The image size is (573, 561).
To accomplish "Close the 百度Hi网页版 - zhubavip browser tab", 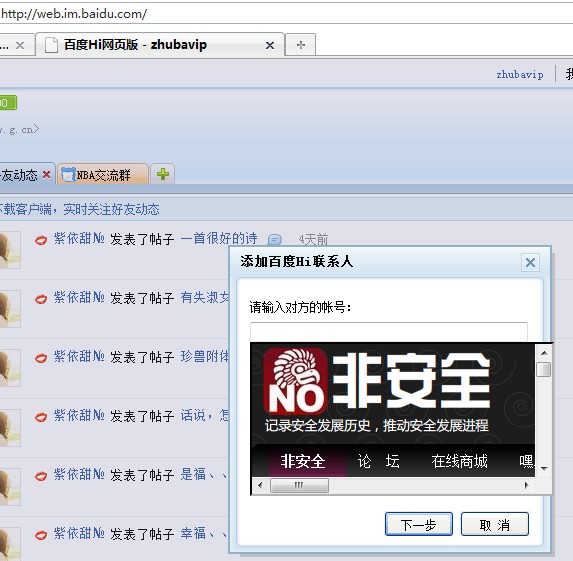I will 270,45.
